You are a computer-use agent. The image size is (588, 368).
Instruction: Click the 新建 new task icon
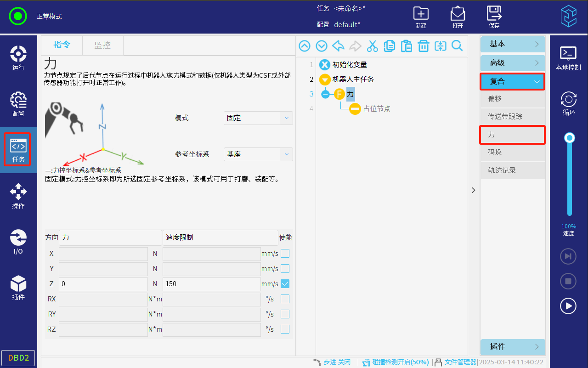pyautogui.click(x=421, y=17)
